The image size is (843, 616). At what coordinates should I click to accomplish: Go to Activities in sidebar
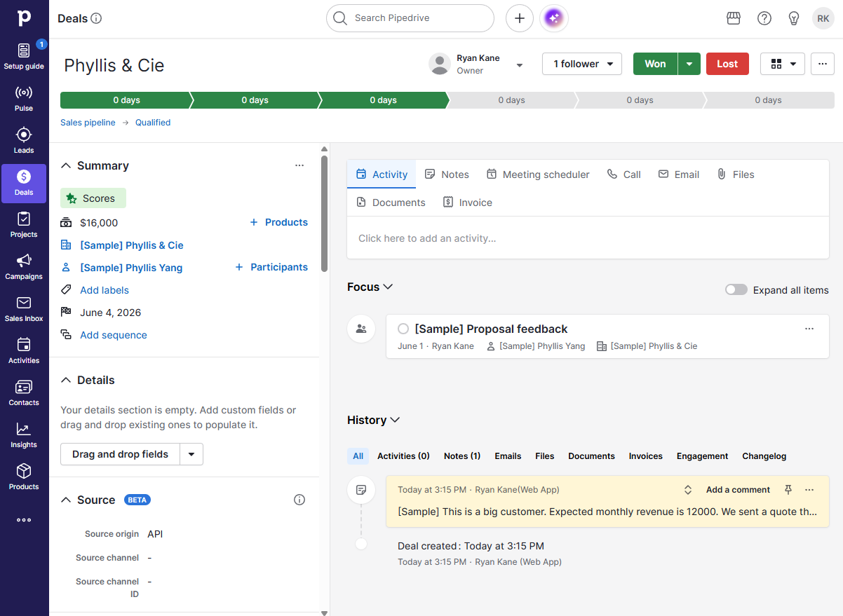coord(24,350)
